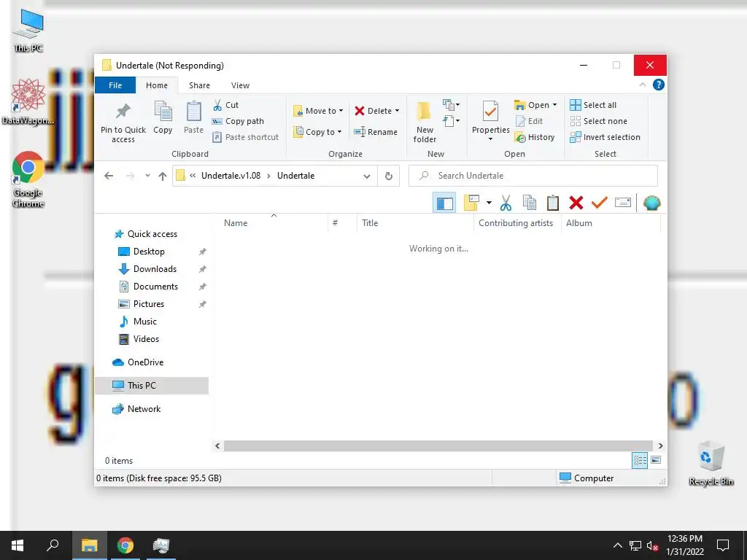Open recent locations dropdown arrow
Screen dimensions: 747x560
coord(147,176)
